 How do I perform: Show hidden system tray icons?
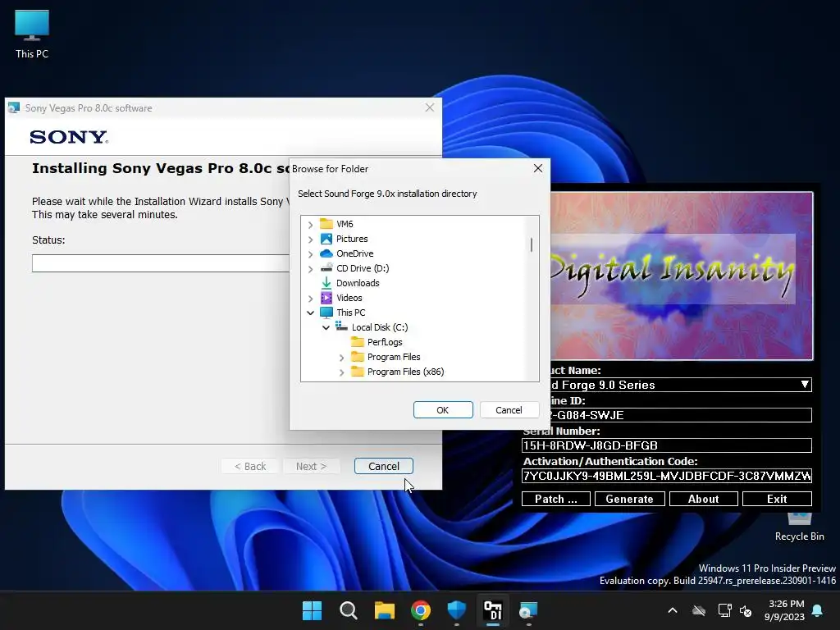pos(673,610)
